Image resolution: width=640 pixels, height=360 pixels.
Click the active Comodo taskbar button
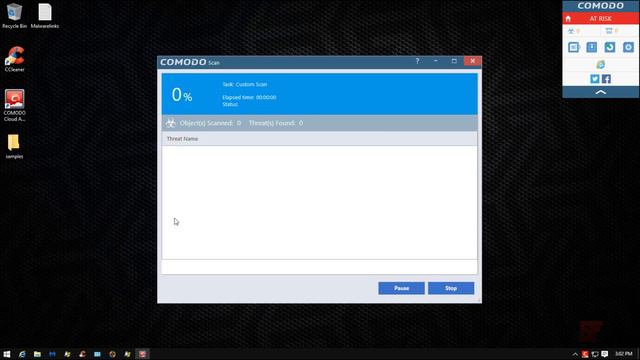[142, 354]
